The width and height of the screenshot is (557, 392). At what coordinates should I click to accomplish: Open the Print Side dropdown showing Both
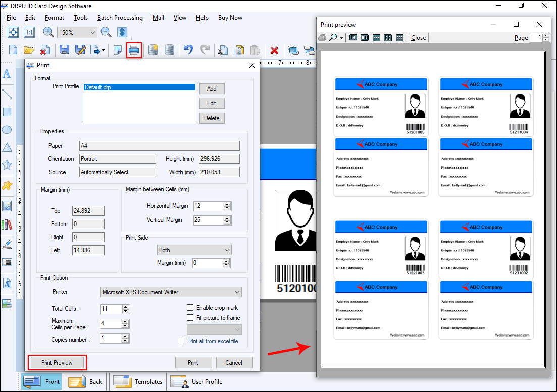click(x=194, y=250)
